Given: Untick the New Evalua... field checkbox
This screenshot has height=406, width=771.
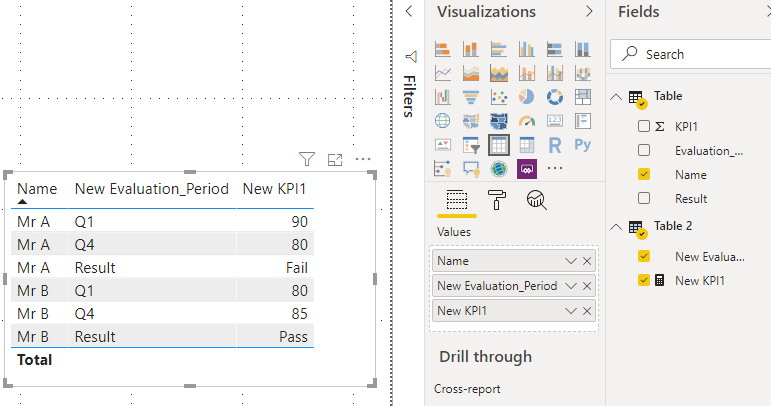Looking at the screenshot, I should tap(644, 256).
